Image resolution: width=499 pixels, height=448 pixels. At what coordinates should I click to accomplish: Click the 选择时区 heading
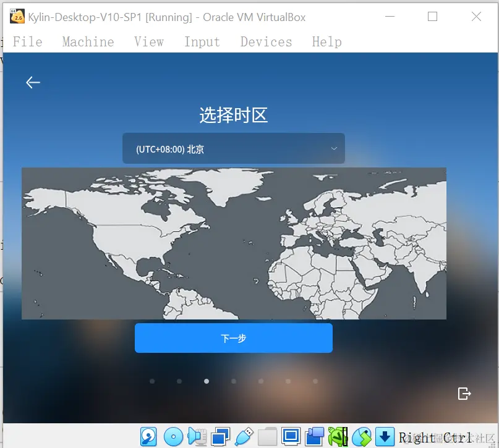tap(234, 115)
